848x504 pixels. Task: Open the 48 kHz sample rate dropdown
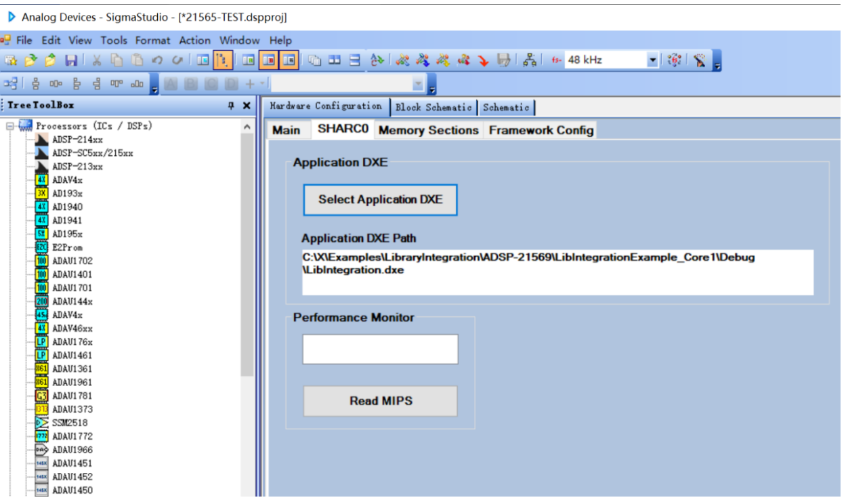[x=652, y=60]
